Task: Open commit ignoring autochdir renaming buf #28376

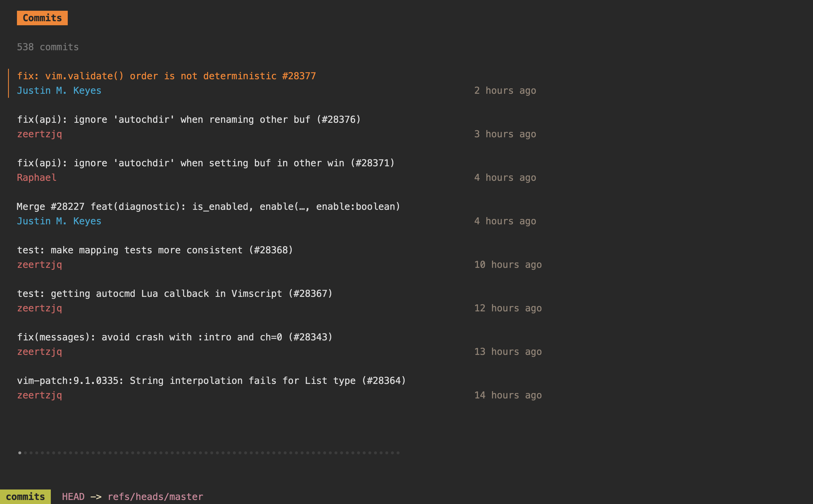Action: click(189, 120)
